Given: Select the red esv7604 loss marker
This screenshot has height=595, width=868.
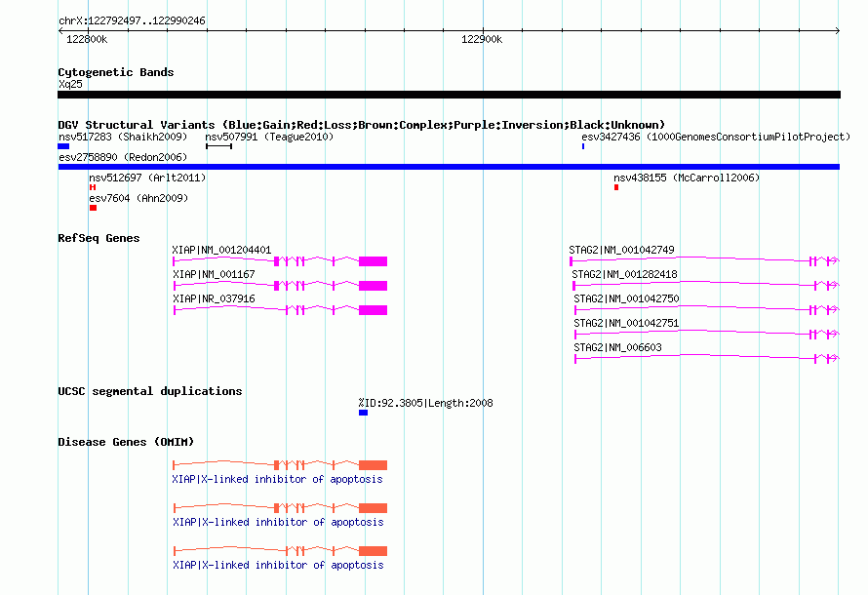Looking at the screenshot, I should point(93,208).
